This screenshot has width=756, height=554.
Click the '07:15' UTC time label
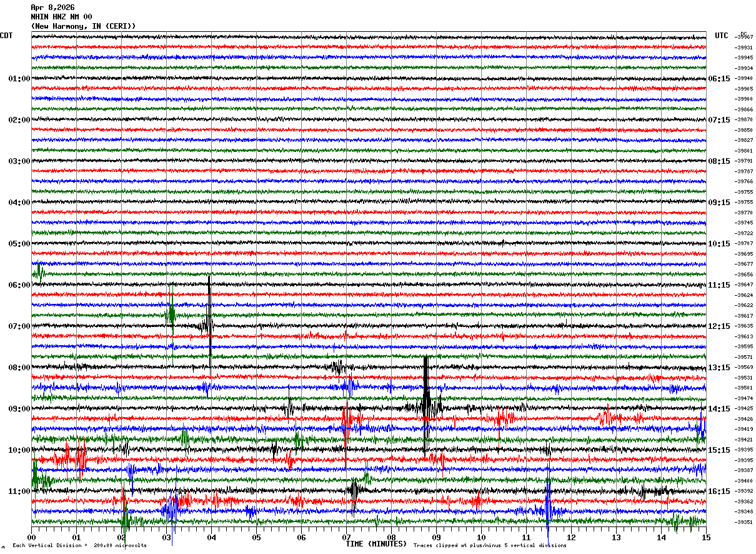[x=719, y=120]
